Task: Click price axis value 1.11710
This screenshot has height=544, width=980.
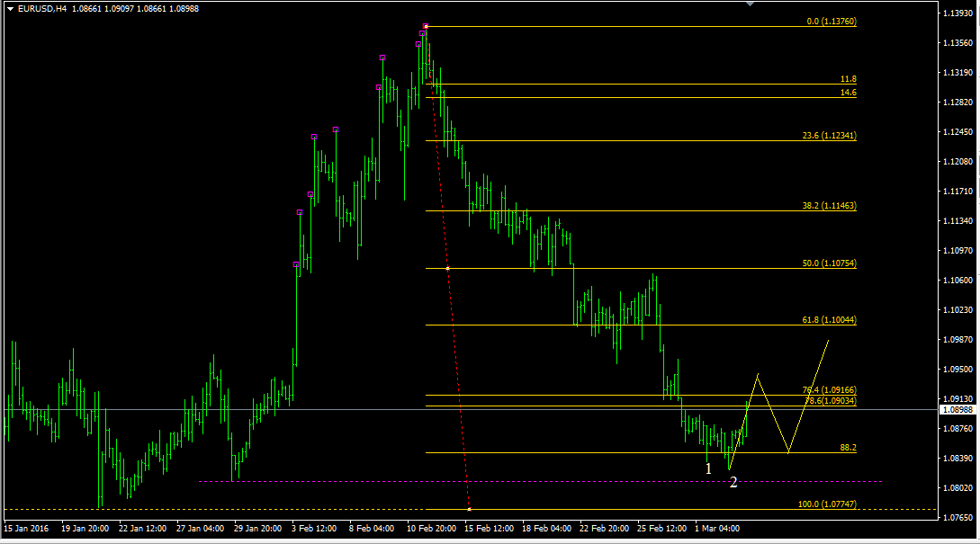Action: 958,192
